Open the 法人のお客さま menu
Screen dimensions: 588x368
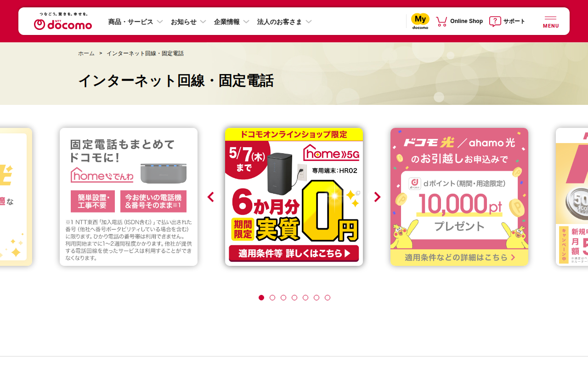(x=284, y=22)
